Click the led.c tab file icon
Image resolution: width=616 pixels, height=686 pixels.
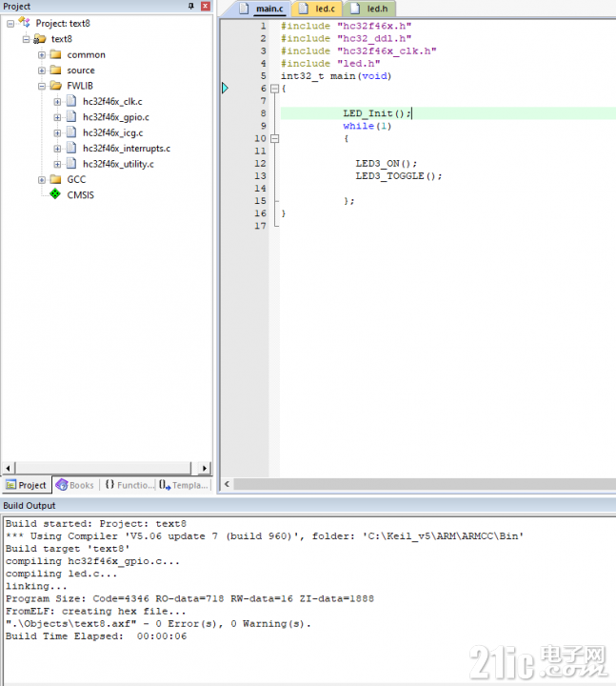[304, 9]
